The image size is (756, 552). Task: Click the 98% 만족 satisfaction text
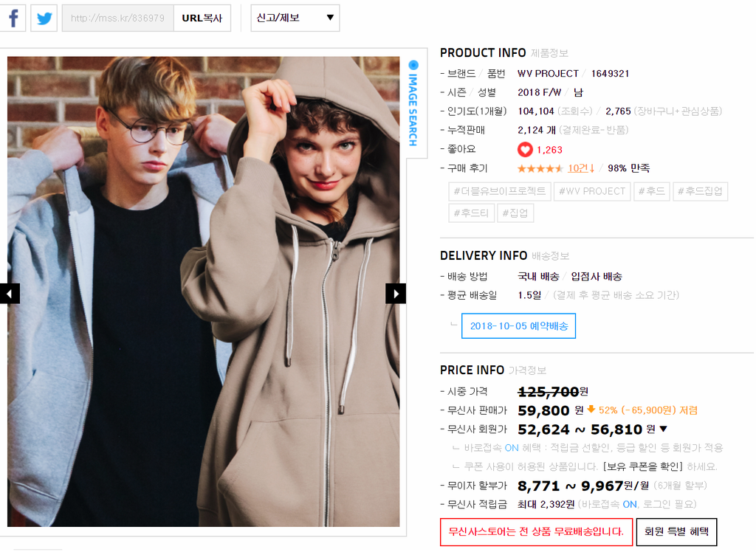629,168
